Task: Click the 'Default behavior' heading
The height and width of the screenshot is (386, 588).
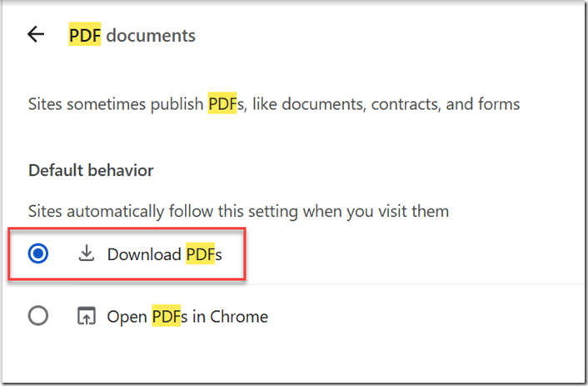Action: point(91,170)
